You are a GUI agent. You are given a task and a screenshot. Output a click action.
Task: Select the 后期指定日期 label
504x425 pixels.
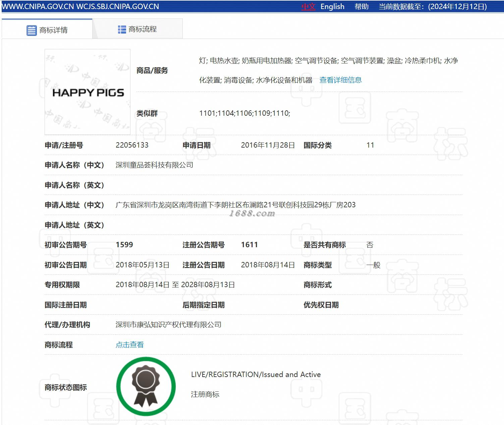pyautogui.click(x=204, y=305)
